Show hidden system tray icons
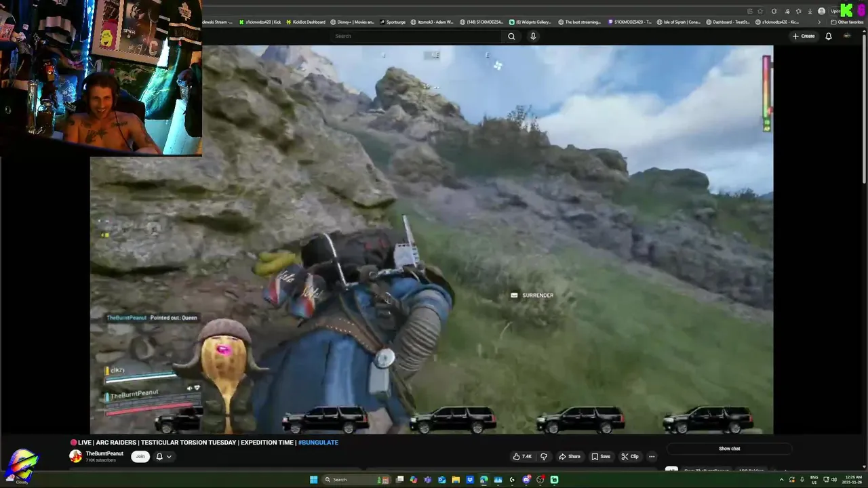 (781, 480)
